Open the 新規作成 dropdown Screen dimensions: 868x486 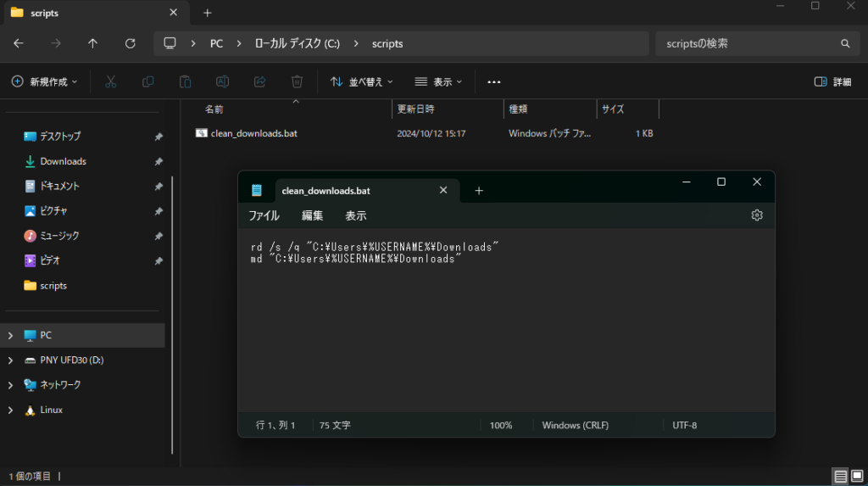click(x=44, y=81)
